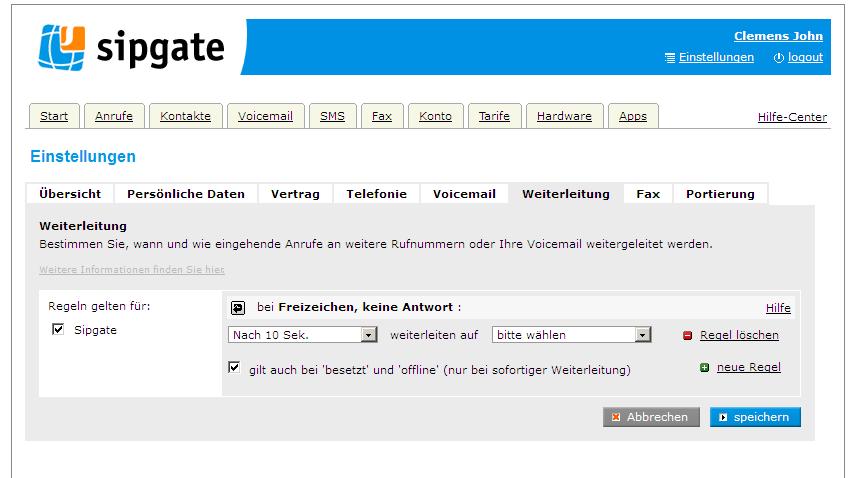The image size is (860, 478).
Task: Click the green plus icon for neue Regel
Action: 705,368
